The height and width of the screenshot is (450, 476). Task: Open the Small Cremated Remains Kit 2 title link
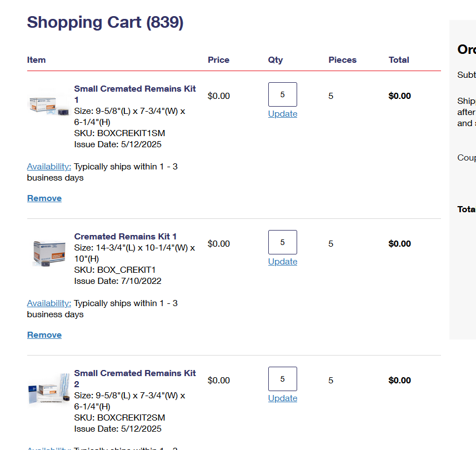(135, 373)
